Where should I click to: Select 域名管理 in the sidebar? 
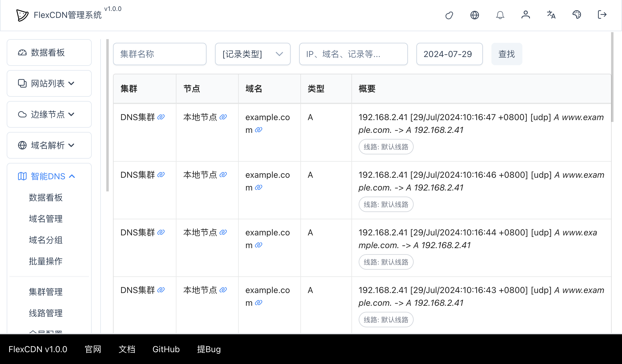(45, 219)
